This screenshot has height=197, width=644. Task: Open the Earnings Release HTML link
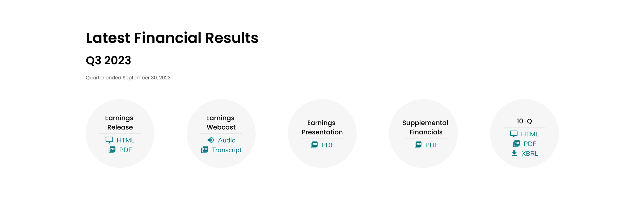pyautogui.click(x=125, y=140)
